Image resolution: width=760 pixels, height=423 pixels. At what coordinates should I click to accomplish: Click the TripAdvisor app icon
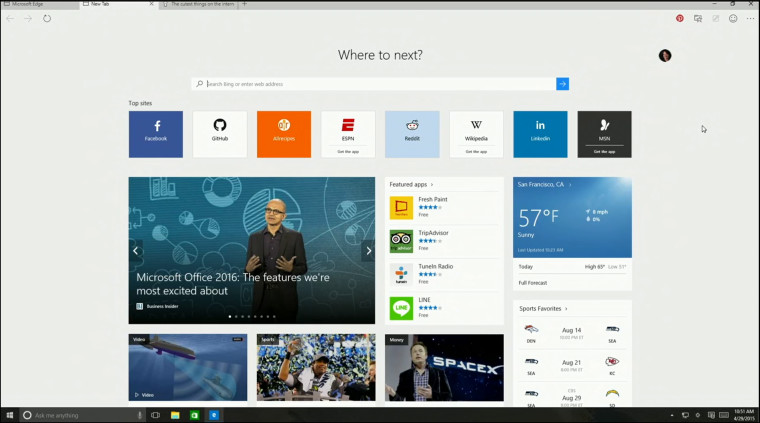[401, 240]
